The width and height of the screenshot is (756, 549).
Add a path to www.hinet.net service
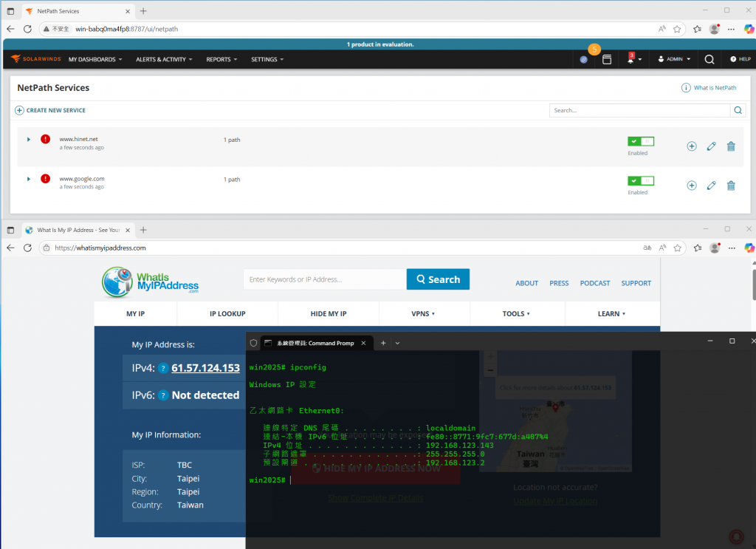(x=691, y=146)
